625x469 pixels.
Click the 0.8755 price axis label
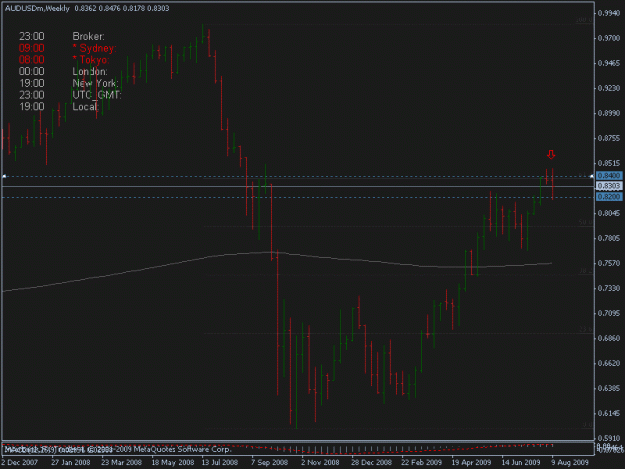click(609, 138)
